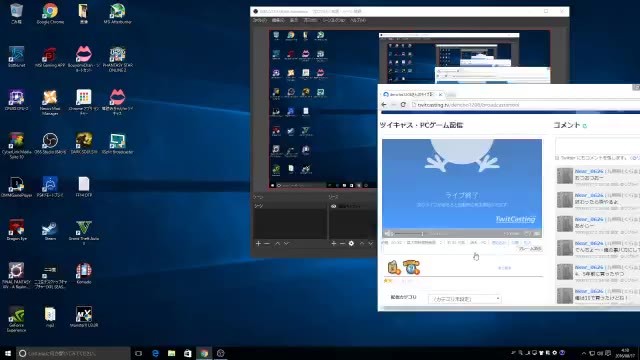Toggle fullscreen on the TwitCasting player
This screenshot has width=640, height=360.
537,233
